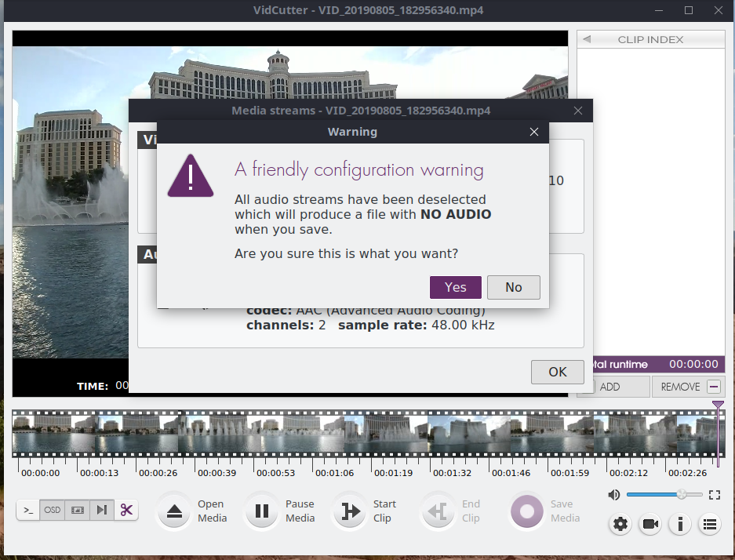Save Media with the save button
This screenshot has width=735, height=560.
[x=526, y=511]
